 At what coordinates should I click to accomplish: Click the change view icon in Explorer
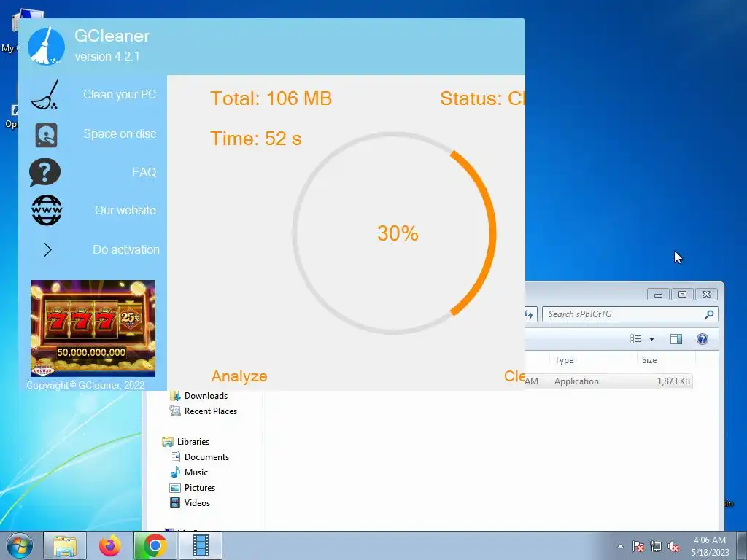pyautogui.click(x=636, y=339)
